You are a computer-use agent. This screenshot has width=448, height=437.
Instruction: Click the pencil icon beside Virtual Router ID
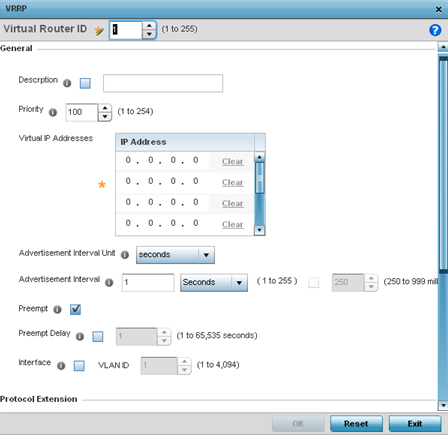pos(99,31)
